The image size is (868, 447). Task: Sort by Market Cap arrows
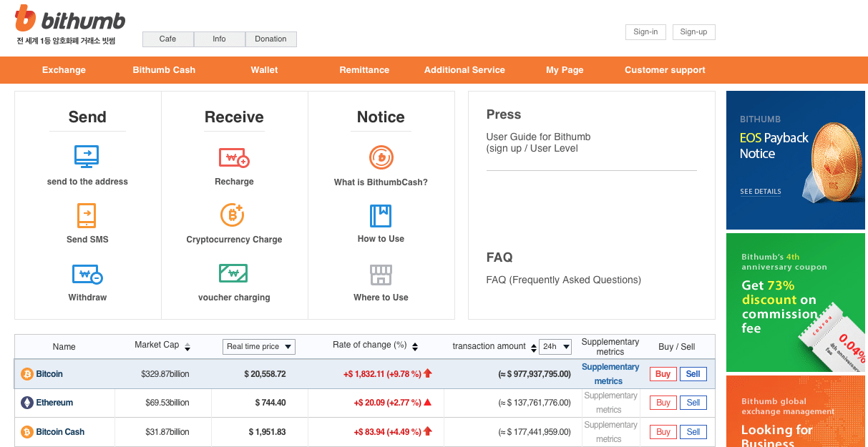point(187,347)
